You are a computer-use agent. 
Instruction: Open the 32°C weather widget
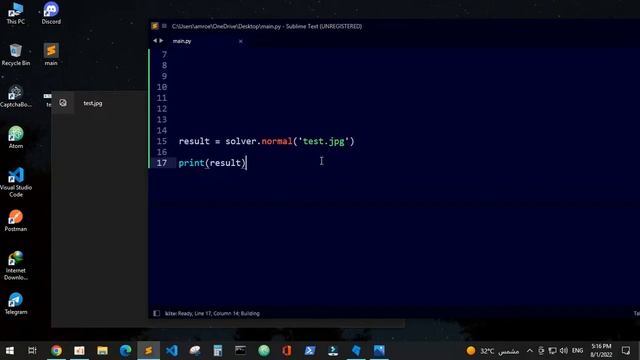coord(493,351)
